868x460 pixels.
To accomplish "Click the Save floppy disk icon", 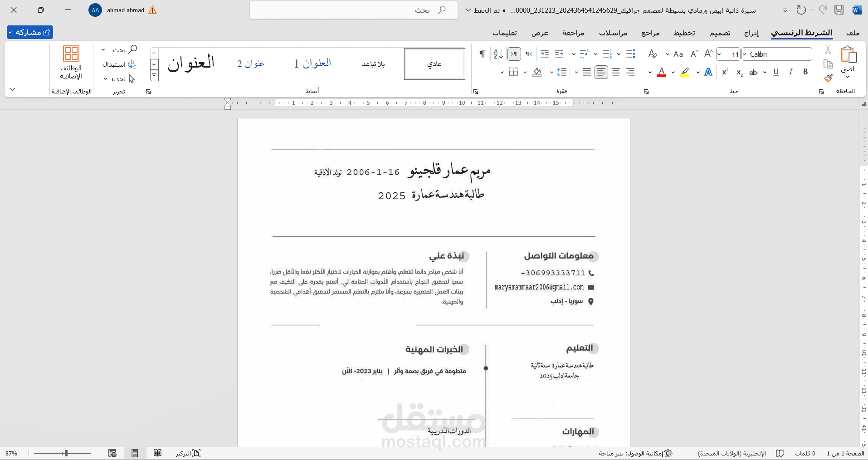I will [x=839, y=10].
